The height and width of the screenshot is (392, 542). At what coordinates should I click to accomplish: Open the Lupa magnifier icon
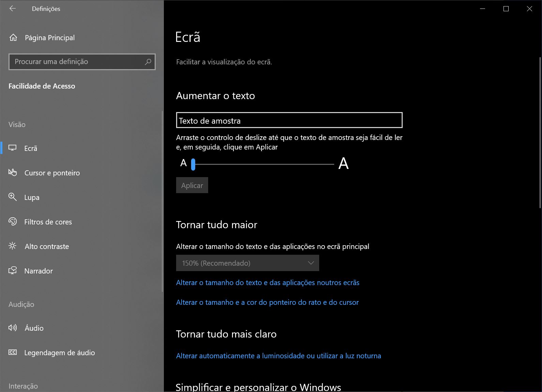pyautogui.click(x=13, y=197)
